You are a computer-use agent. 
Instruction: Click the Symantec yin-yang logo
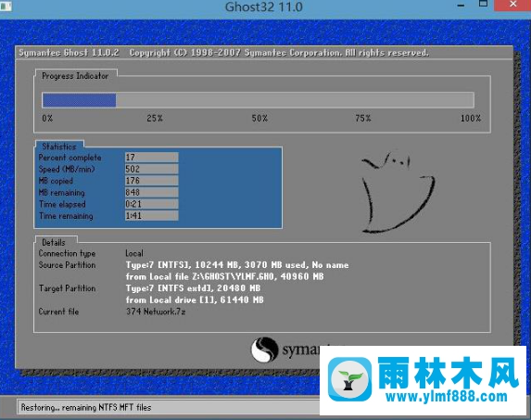point(263,350)
